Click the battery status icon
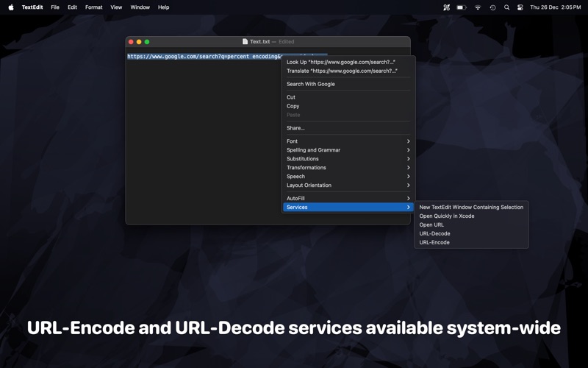 click(462, 7)
